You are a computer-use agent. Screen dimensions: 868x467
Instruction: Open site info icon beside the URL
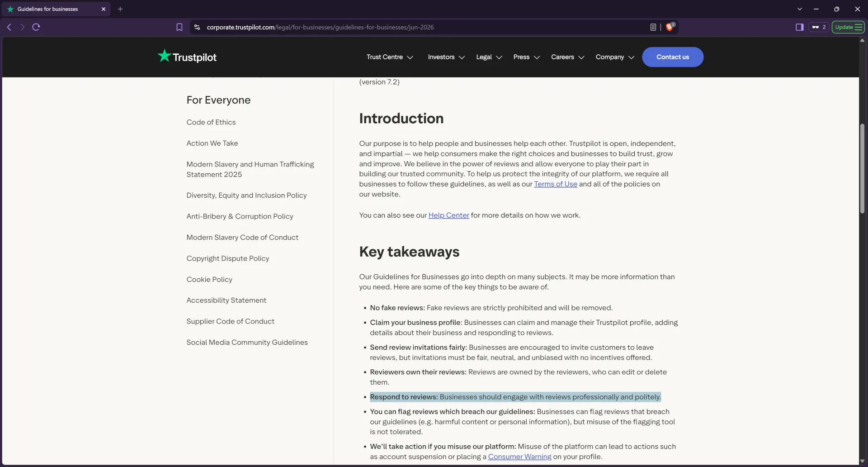point(197,27)
